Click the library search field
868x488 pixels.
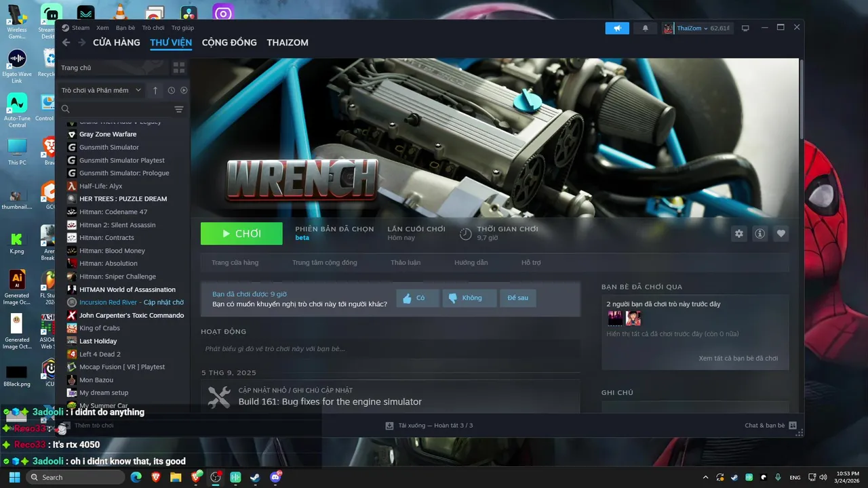[x=114, y=109]
